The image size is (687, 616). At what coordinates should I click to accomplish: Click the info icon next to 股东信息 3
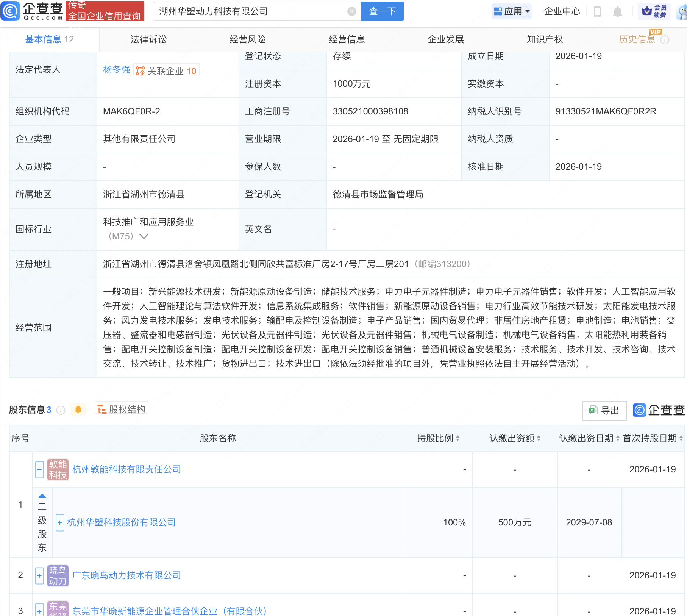click(61, 410)
